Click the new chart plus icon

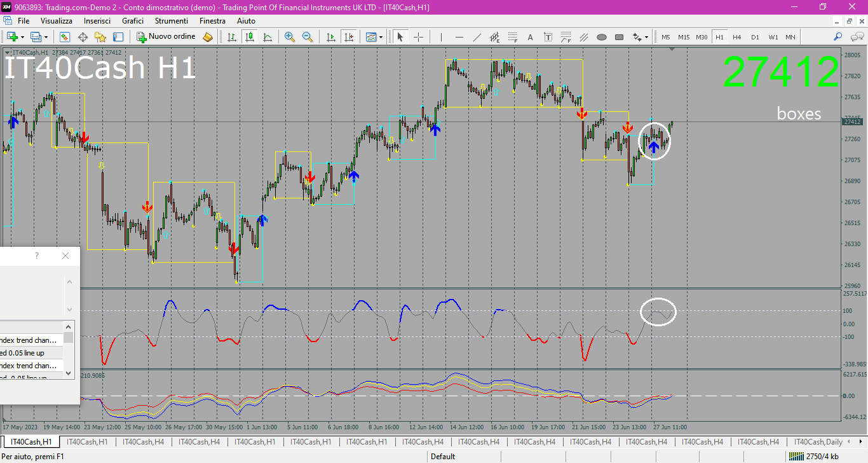pos(12,37)
